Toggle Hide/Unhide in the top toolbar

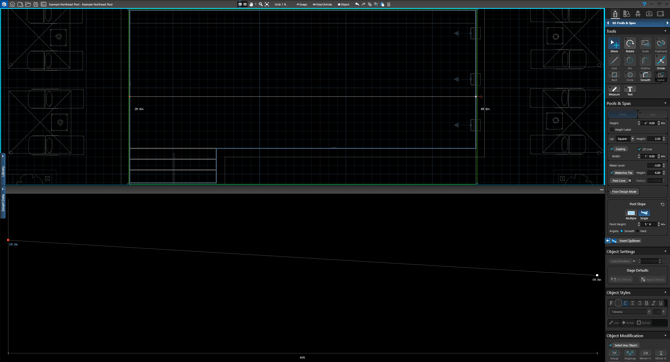(x=323, y=4)
